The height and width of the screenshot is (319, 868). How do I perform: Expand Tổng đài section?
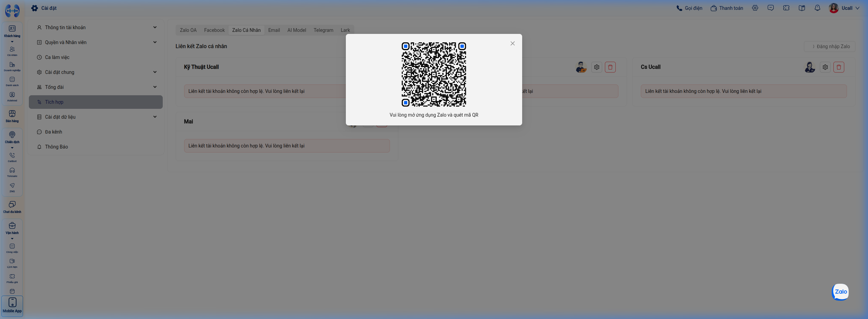click(96, 87)
